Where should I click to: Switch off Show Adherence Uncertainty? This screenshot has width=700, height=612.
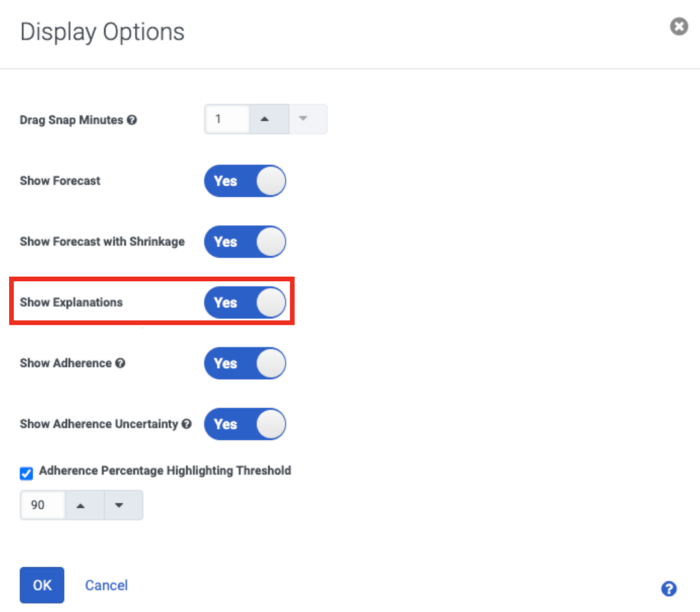tap(245, 424)
